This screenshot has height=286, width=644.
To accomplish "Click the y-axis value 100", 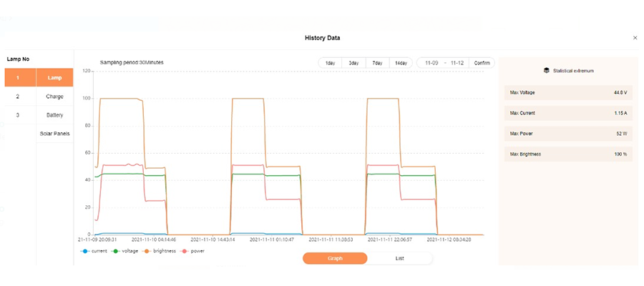I will click(x=87, y=99).
